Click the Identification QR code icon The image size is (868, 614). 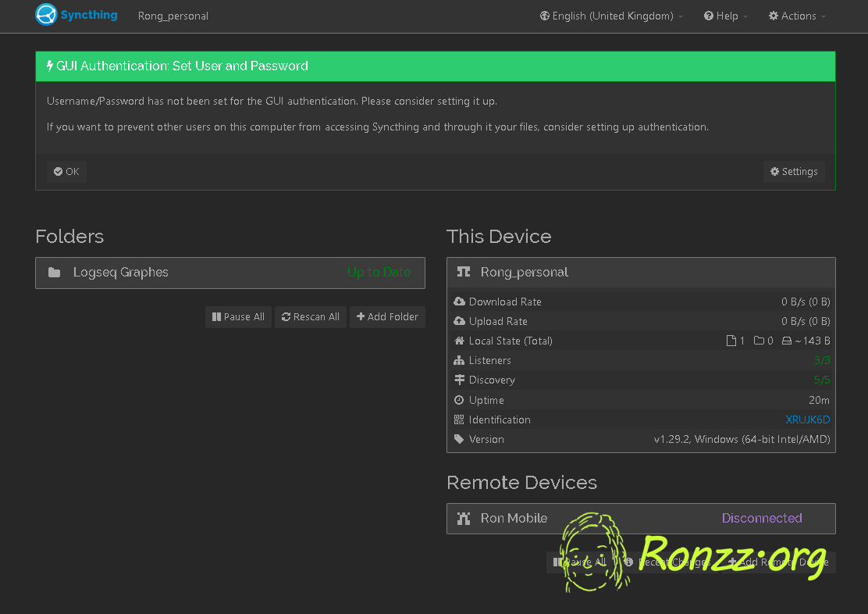[459, 419]
